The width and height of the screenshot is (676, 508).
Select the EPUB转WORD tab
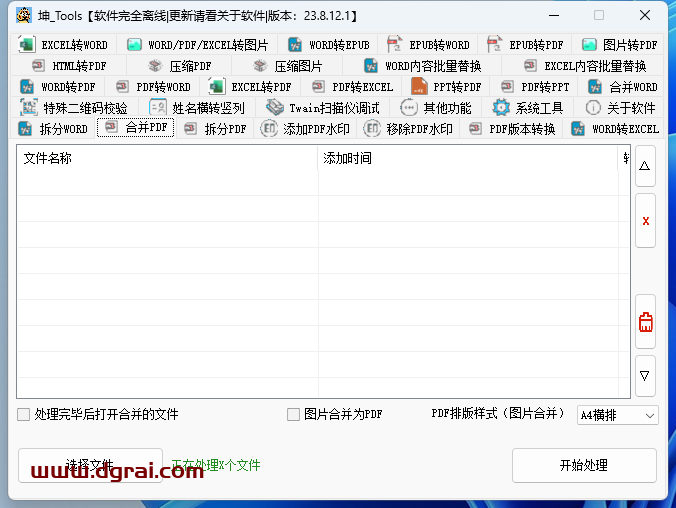(428, 45)
